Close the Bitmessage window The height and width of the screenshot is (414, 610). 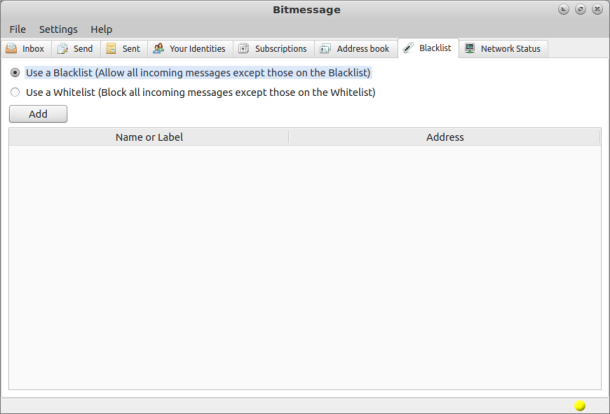(597, 9)
